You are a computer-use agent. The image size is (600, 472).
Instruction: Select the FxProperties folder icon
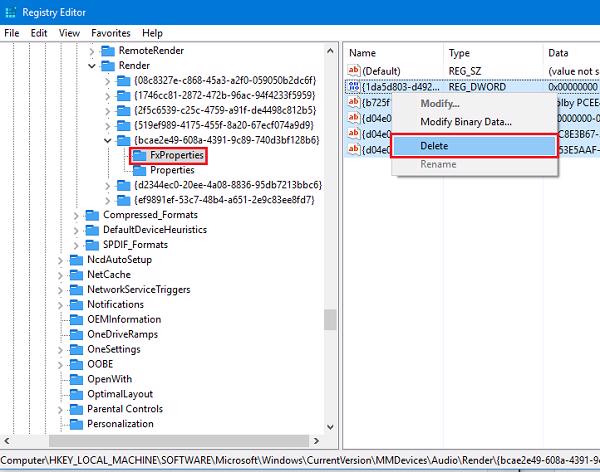[x=138, y=156]
